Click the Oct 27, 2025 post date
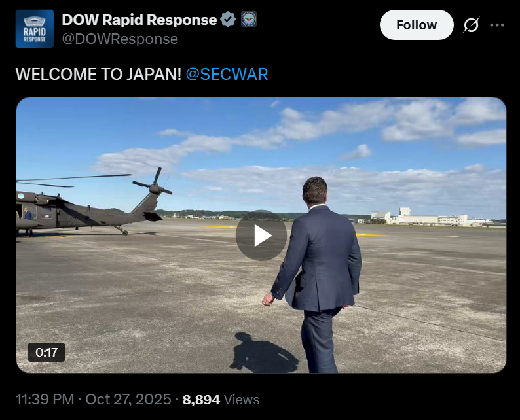Image resolution: width=520 pixels, height=420 pixels. point(128,400)
